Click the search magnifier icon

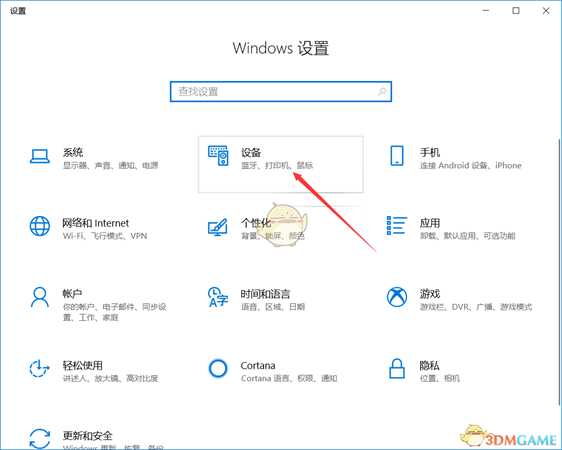pyautogui.click(x=382, y=92)
